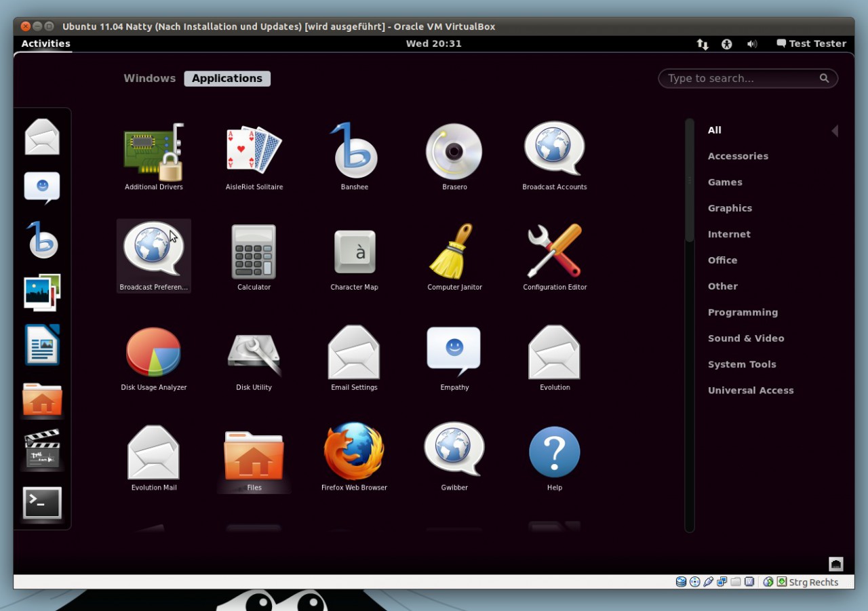Select the Applications tab
The height and width of the screenshot is (611, 868).
(227, 79)
